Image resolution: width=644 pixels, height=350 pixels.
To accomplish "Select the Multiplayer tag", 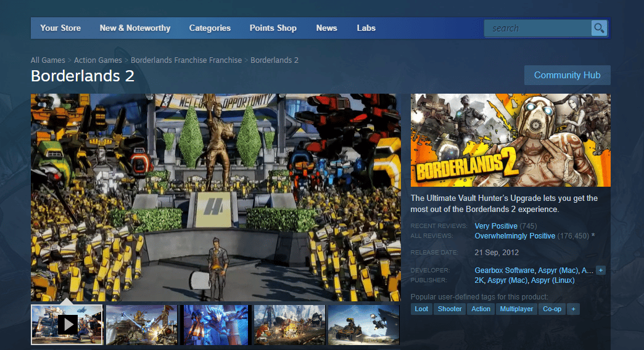I will [516, 309].
